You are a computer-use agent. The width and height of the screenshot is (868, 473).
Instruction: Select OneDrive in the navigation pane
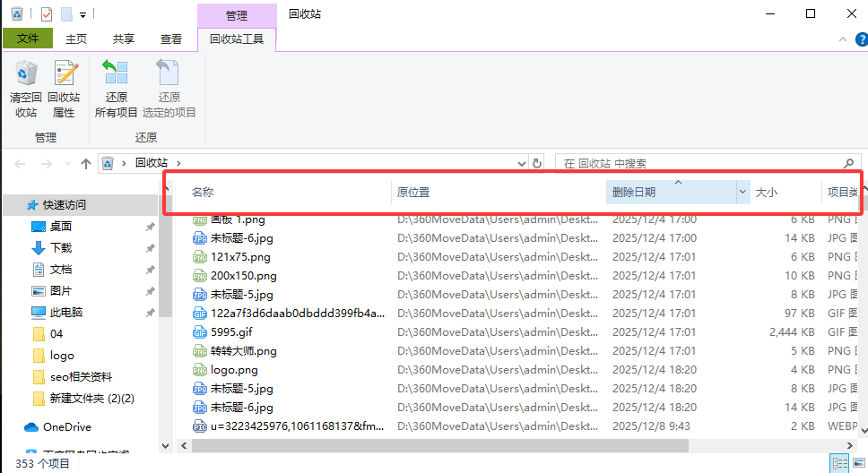(66, 427)
